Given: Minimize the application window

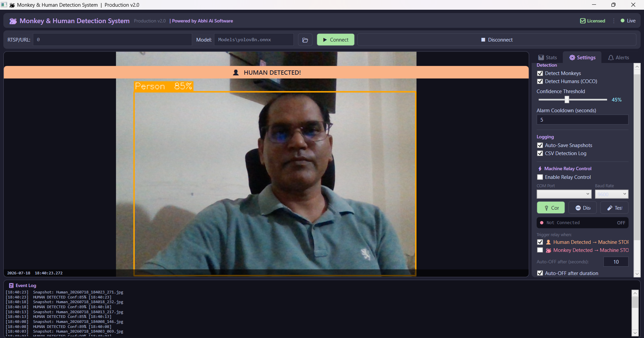Looking at the screenshot, I should point(594,5).
